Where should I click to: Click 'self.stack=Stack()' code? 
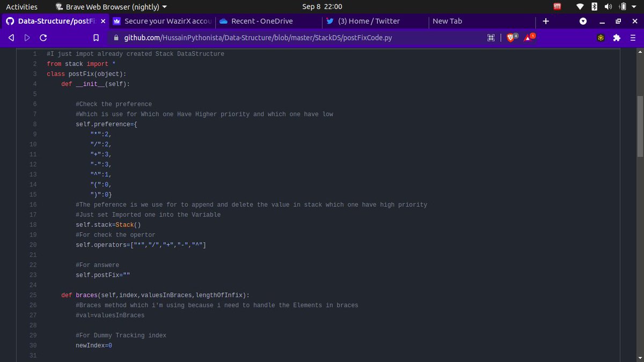108,225
